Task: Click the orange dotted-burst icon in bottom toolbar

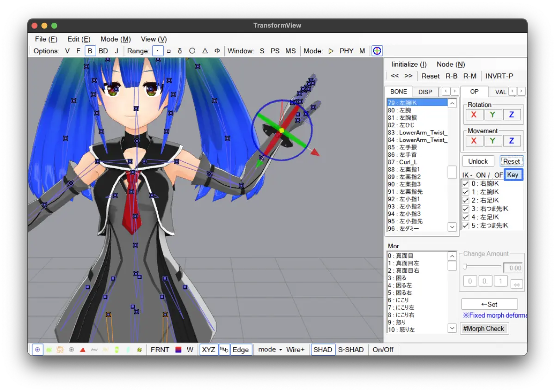Action: coord(60,349)
